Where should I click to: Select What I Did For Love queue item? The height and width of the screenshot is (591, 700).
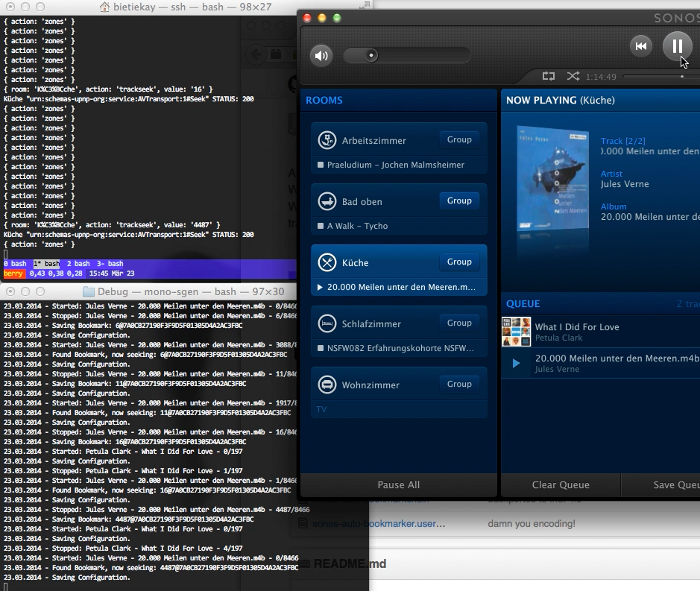[600, 332]
